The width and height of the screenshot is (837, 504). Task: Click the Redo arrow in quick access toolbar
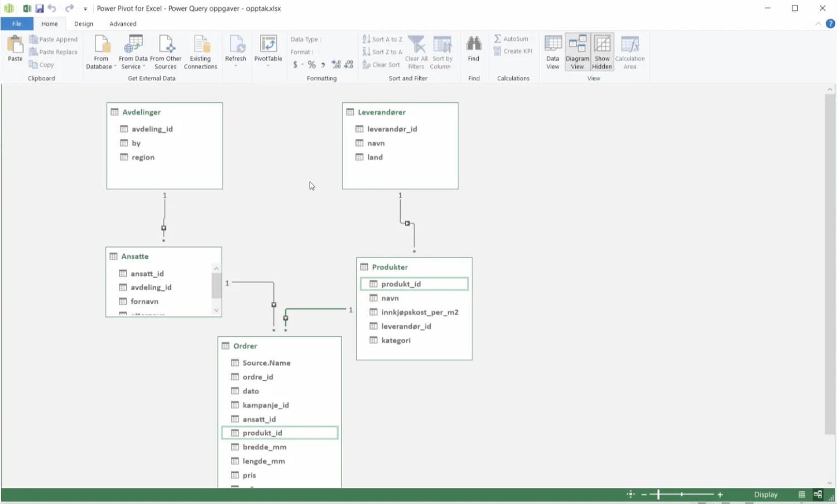click(x=69, y=8)
